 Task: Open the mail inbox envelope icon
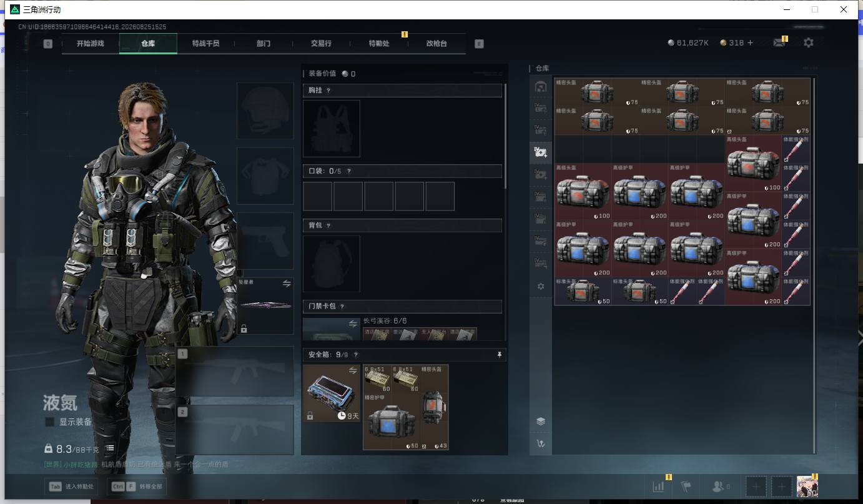(x=779, y=43)
